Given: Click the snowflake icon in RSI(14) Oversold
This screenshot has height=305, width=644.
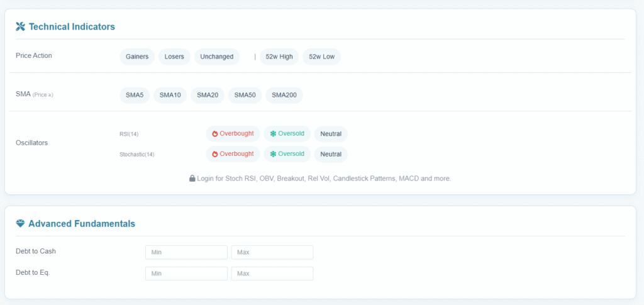Looking at the screenshot, I should point(273,134).
